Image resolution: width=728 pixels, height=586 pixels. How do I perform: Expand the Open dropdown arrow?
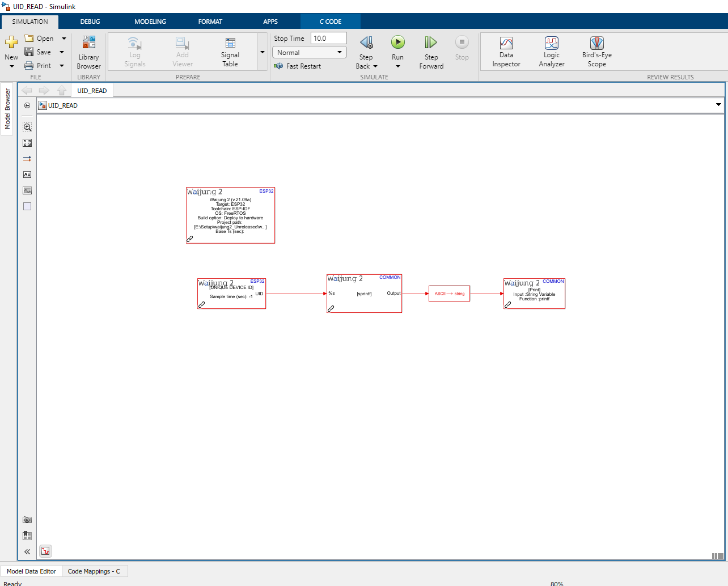(x=64, y=38)
